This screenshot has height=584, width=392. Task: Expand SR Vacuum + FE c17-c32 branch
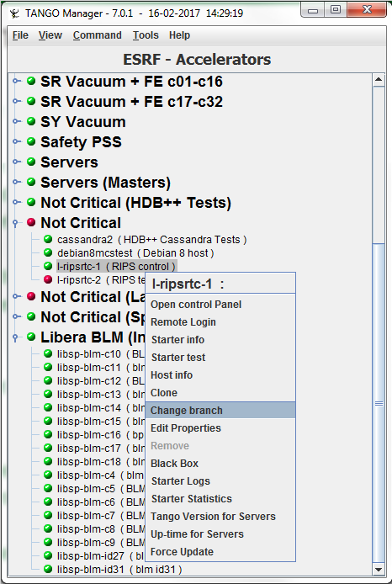click(x=16, y=101)
